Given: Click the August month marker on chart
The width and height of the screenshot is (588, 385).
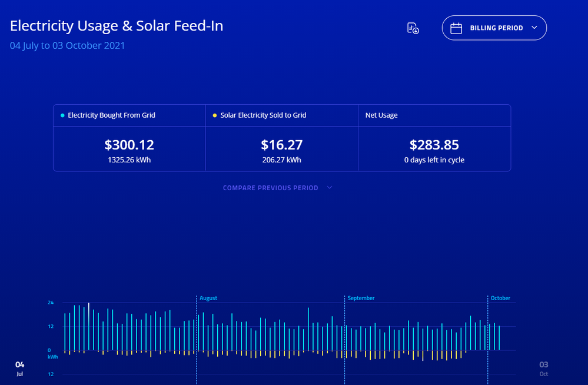Looking at the screenshot, I should pos(208,298).
